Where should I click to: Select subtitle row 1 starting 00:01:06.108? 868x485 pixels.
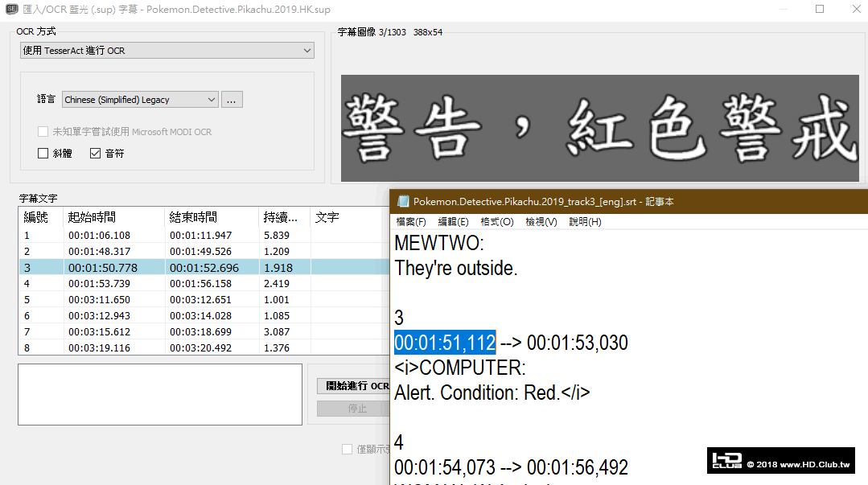click(204, 236)
